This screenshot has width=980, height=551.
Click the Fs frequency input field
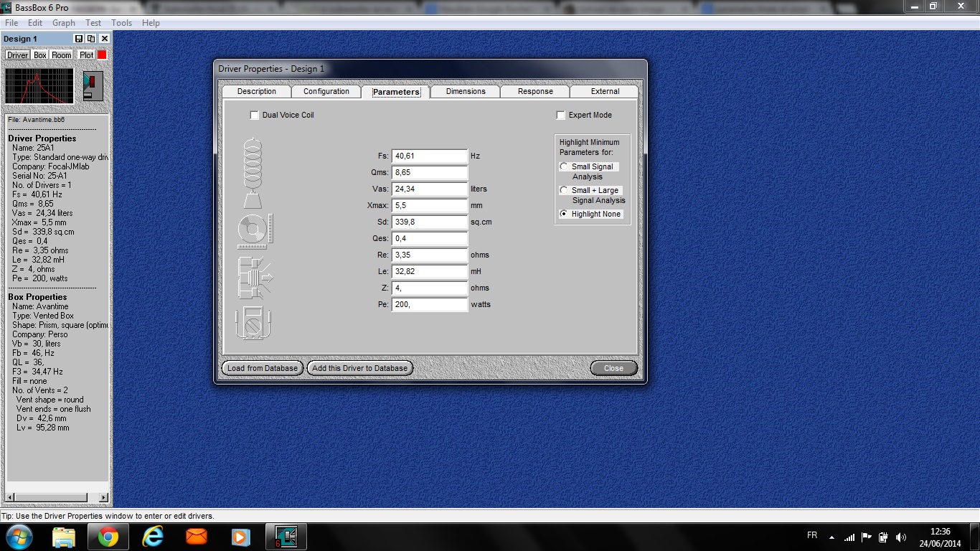(x=429, y=156)
